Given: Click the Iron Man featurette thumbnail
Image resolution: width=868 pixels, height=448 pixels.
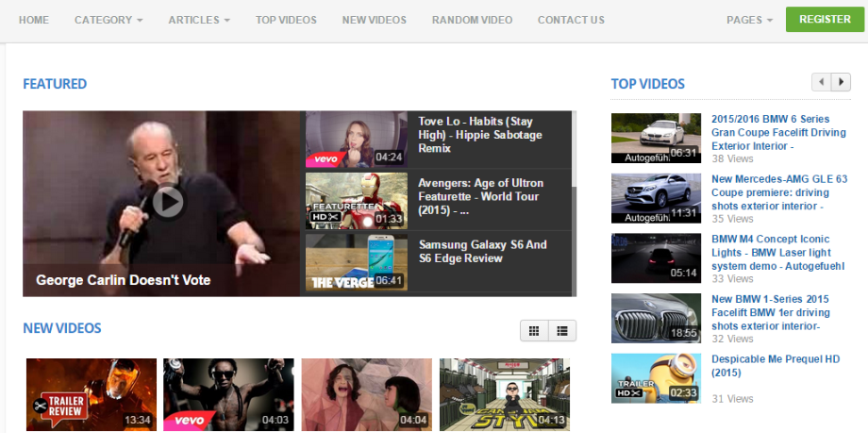Looking at the screenshot, I should [x=357, y=201].
